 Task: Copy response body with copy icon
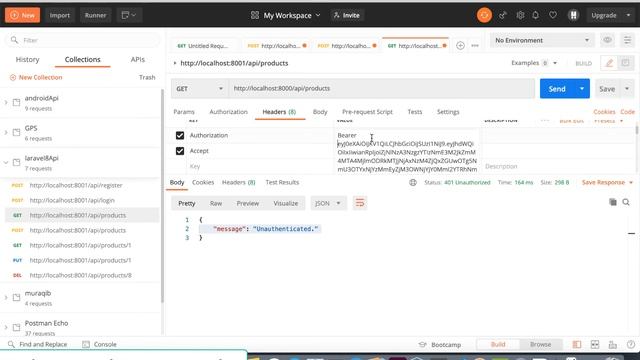point(613,202)
